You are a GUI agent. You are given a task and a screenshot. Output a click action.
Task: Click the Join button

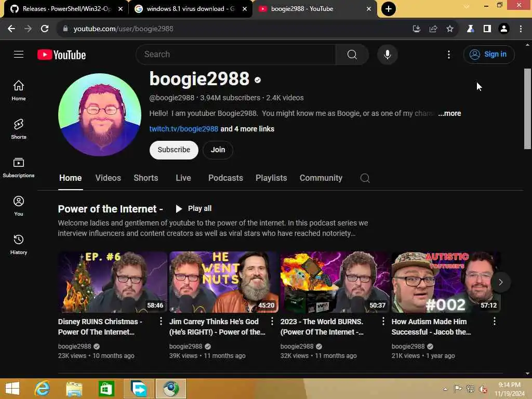218,150
